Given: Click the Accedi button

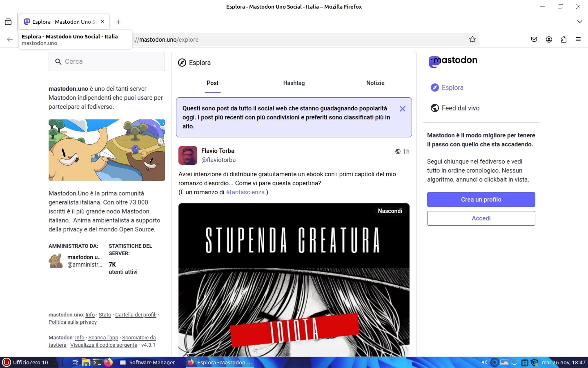Looking at the screenshot, I should click(481, 218).
